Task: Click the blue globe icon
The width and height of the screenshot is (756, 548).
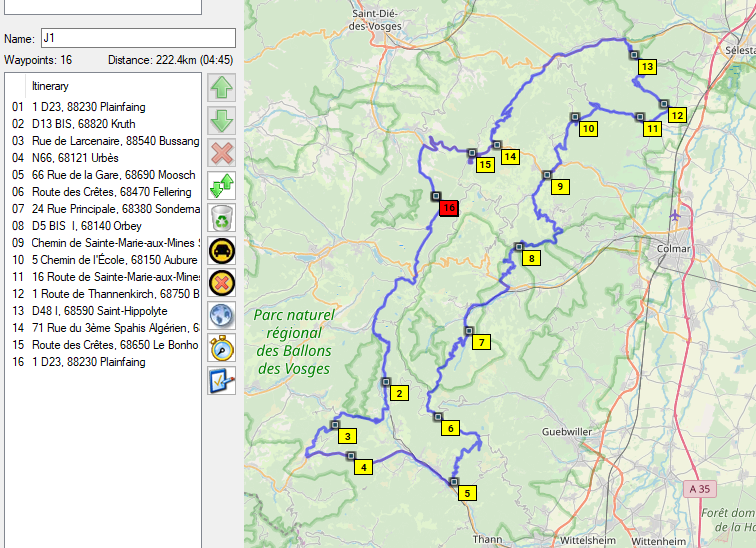Action: point(221,316)
